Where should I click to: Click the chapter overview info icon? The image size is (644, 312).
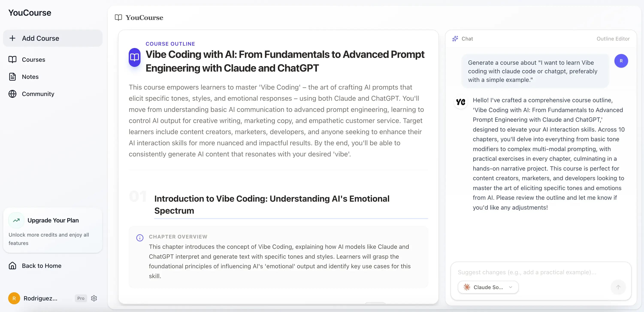[140, 238]
